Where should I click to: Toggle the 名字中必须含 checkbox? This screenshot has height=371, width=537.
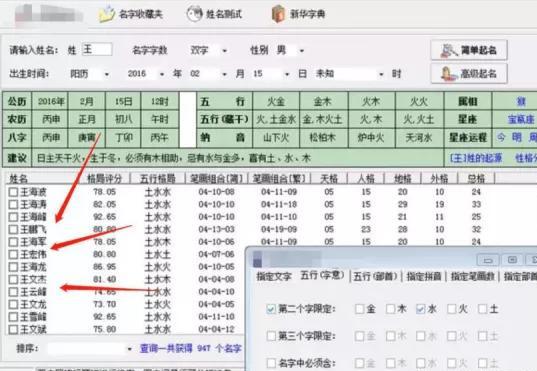coord(271,363)
